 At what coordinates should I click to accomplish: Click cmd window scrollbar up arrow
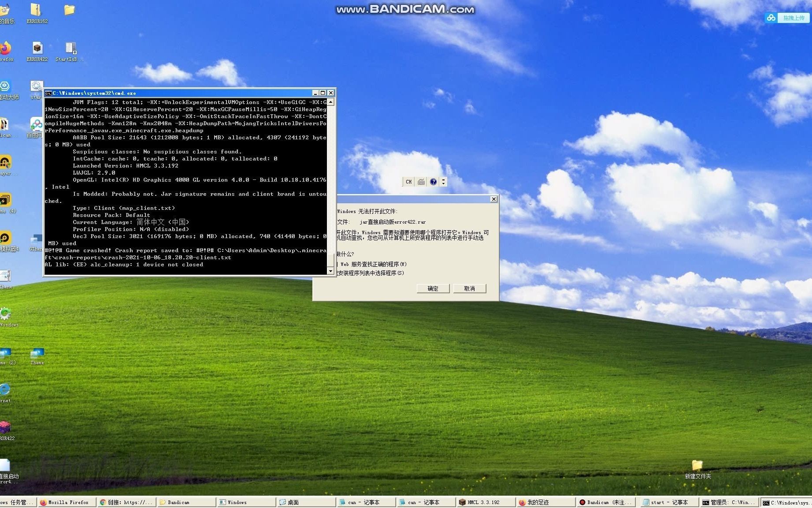coord(331,102)
